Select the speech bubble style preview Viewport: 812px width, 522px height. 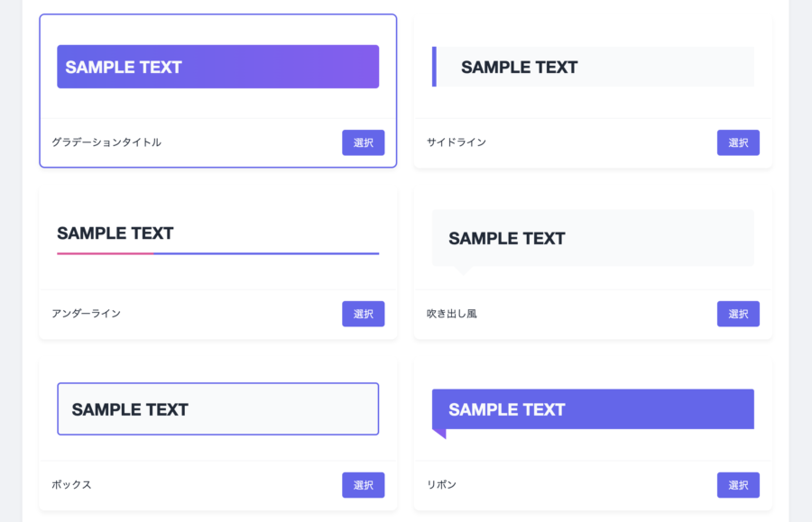click(593, 239)
